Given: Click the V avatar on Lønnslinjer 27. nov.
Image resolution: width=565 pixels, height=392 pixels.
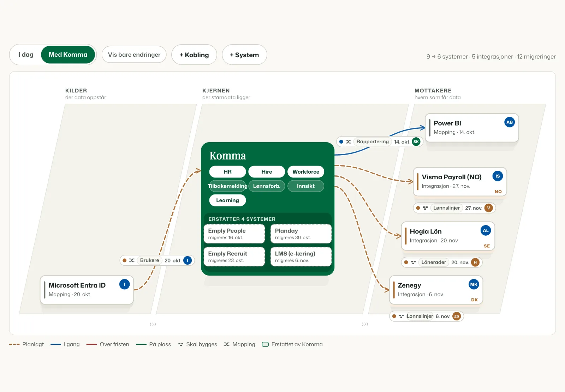Looking at the screenshot, I should [489, 208].
